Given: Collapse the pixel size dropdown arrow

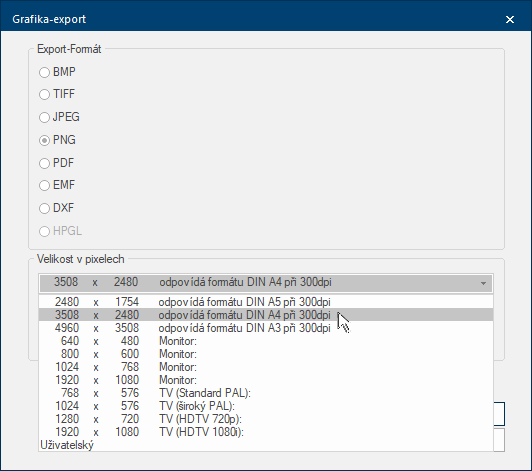Looking at the screenshot, I should pyautogui.click(x=483, y=283).
